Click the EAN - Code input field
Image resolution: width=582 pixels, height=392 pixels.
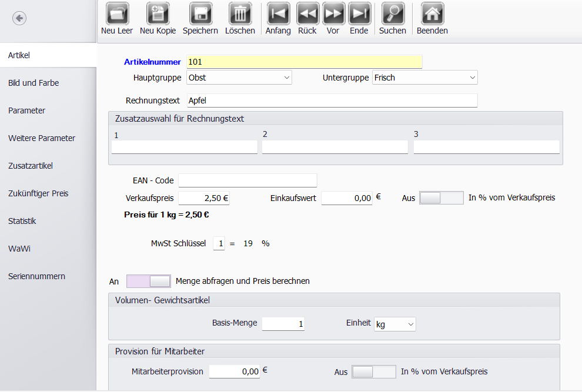coord(247,180)
